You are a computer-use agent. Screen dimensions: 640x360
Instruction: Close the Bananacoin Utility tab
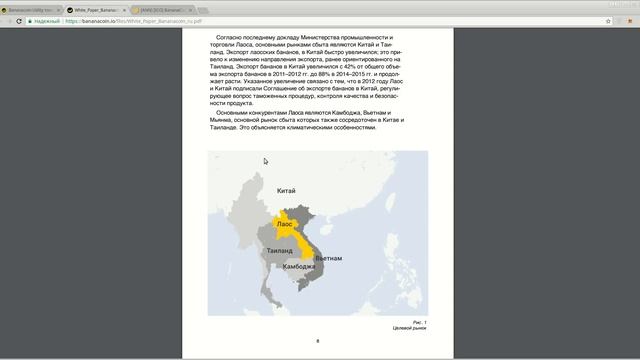[x=58, y=10]
